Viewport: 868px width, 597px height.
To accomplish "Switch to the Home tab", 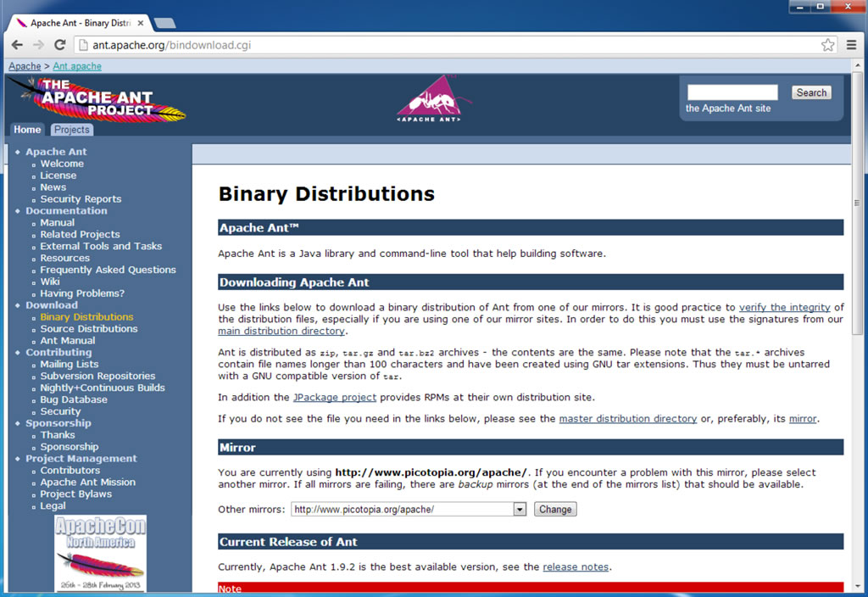I will point(27,130).
